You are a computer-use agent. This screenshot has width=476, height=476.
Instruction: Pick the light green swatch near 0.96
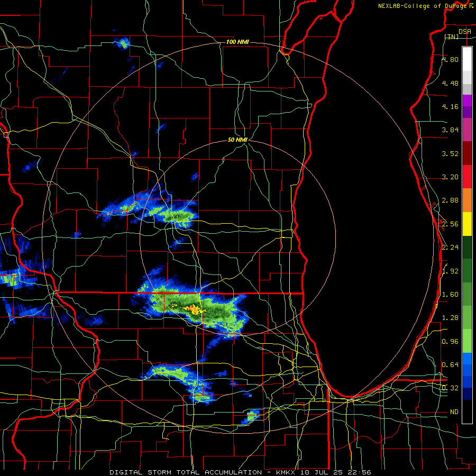point(467,341)
